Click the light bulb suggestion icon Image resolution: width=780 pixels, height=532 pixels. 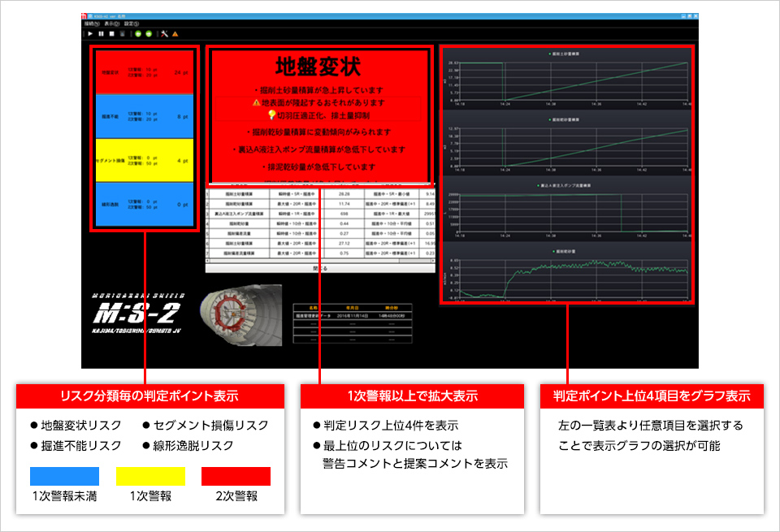[x=271, y=115]
